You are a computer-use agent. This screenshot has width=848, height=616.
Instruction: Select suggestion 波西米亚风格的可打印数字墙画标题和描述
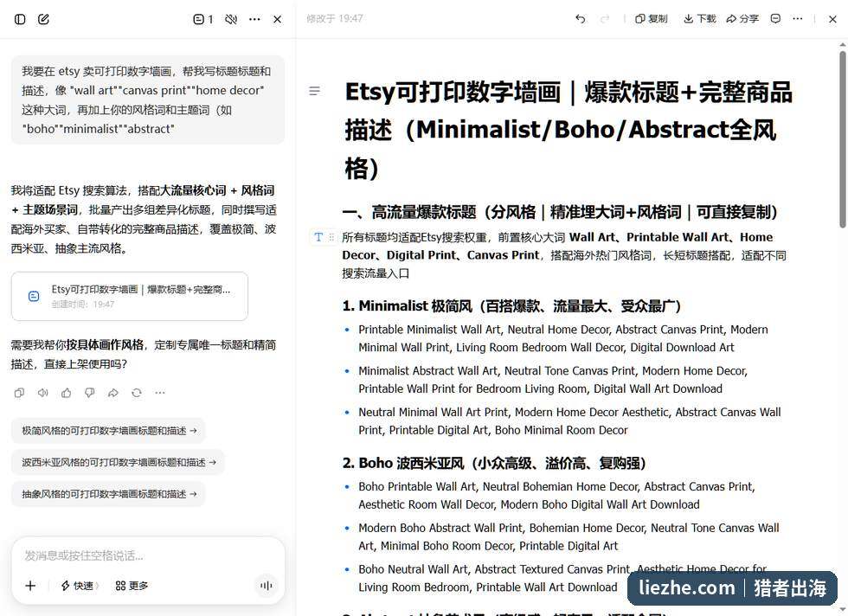point(118,462)
